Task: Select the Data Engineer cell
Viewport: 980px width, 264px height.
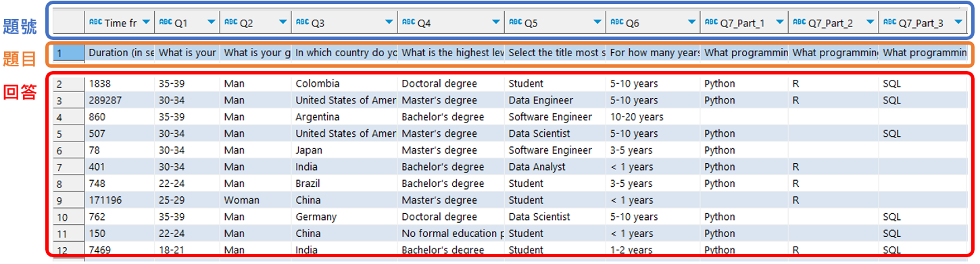Action: [556, 100]
